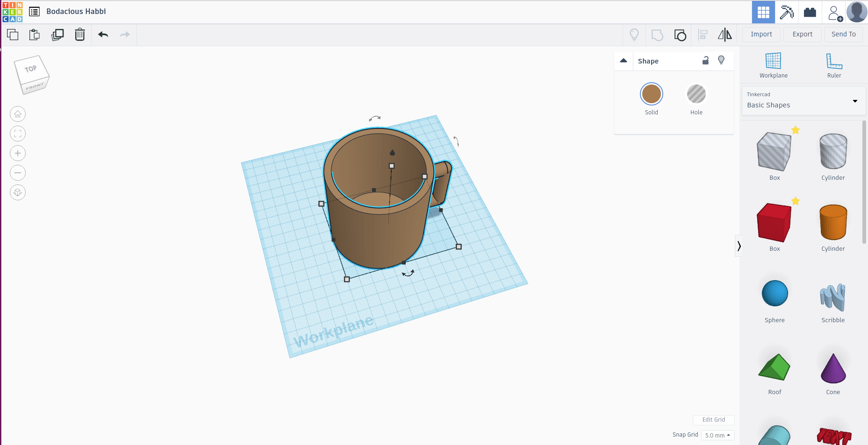Click Show all lightbulb in toolbar

634,35
